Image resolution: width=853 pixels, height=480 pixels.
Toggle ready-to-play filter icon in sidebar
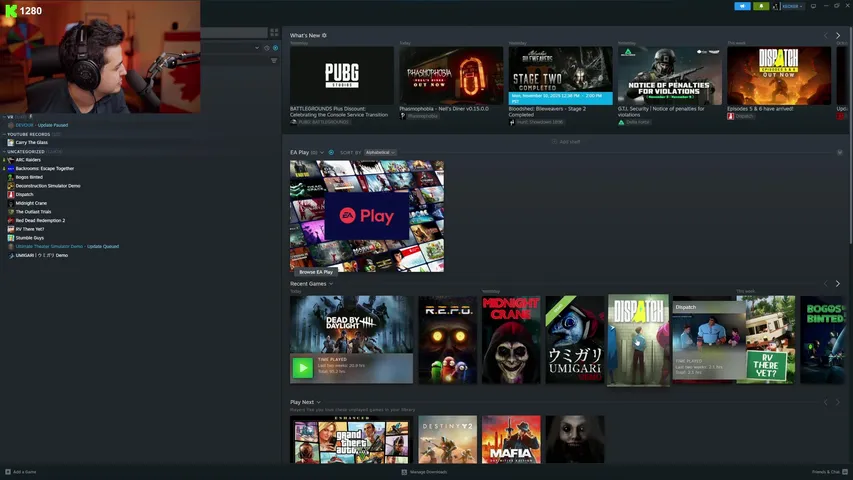pos(275,48)
